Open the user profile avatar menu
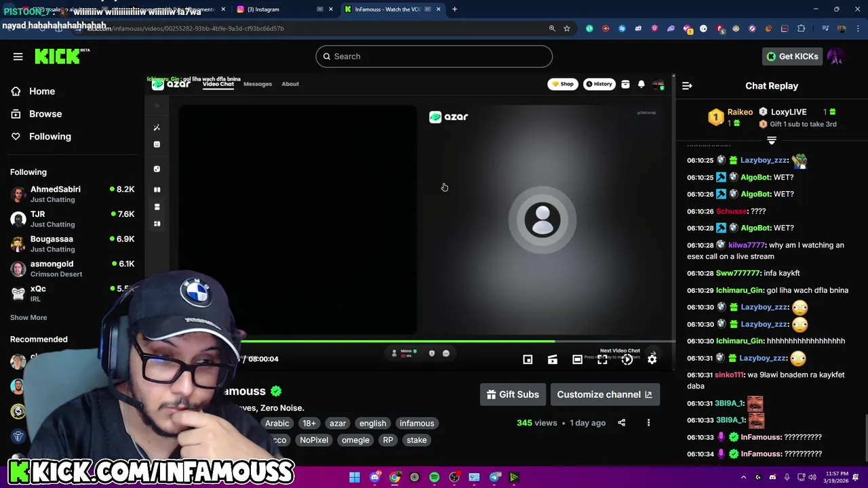This screenshot has height=488, width=868. pos(836,56)
